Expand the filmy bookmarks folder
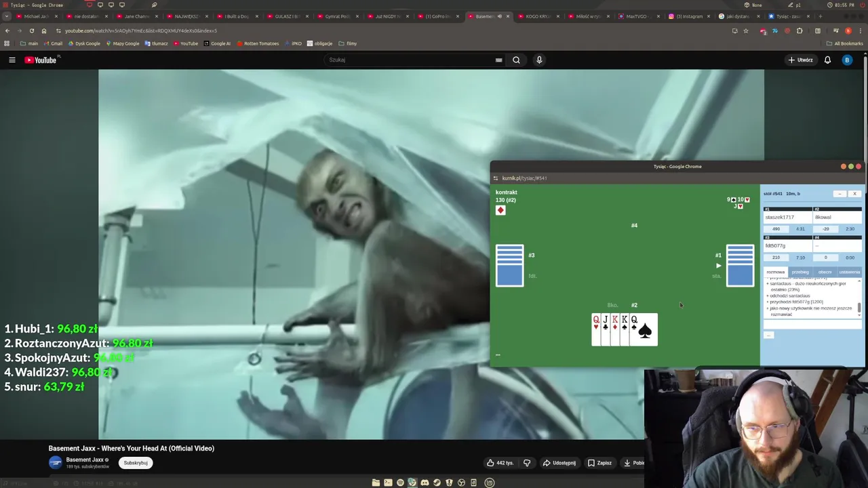This screenshot has height=488, width=868. pos(348,43)
